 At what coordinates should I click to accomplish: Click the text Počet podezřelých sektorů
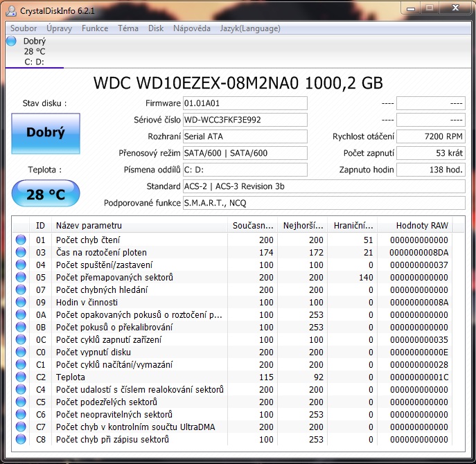pyautogui.click(x=107, y=402)
